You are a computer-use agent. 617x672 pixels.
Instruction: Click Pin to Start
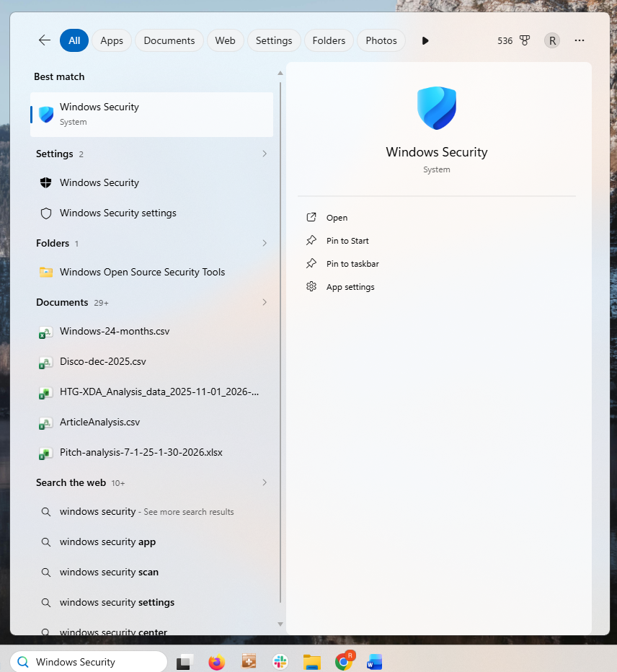(x=347, y=241)
